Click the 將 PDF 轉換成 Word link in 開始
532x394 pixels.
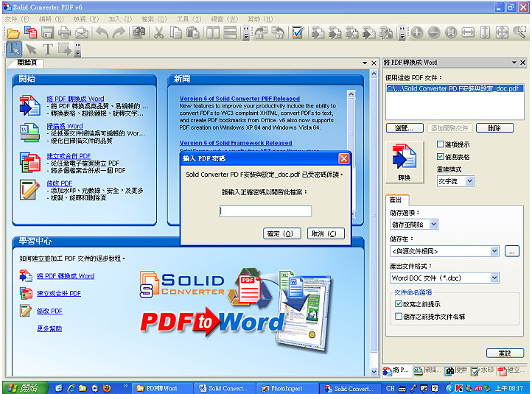point(75,99)
